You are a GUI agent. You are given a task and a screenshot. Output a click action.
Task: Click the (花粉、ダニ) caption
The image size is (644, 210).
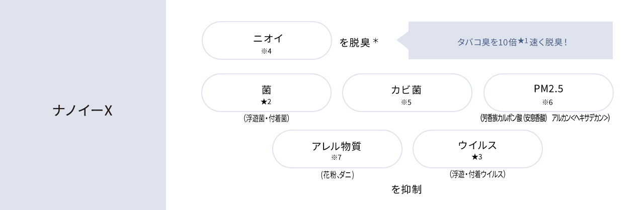[337, 175]
